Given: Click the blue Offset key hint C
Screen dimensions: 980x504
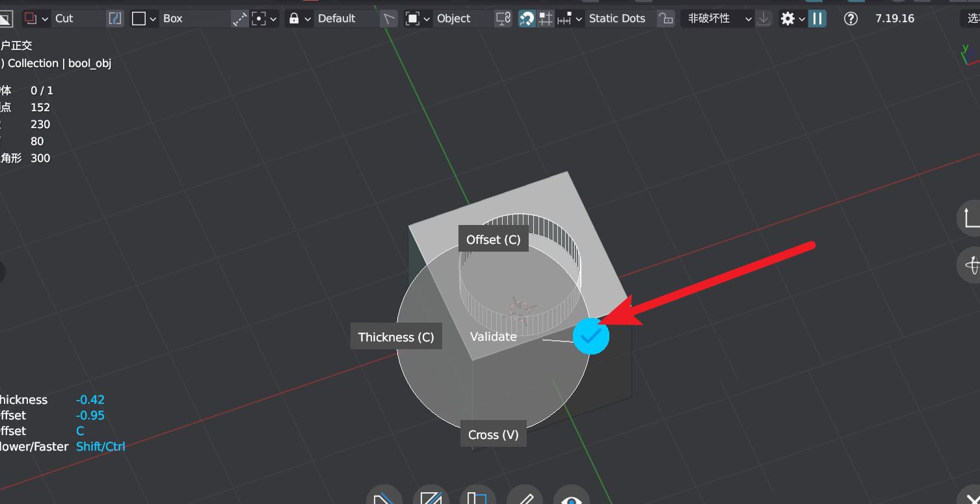Looking at the screenshot, I should 80,431.
